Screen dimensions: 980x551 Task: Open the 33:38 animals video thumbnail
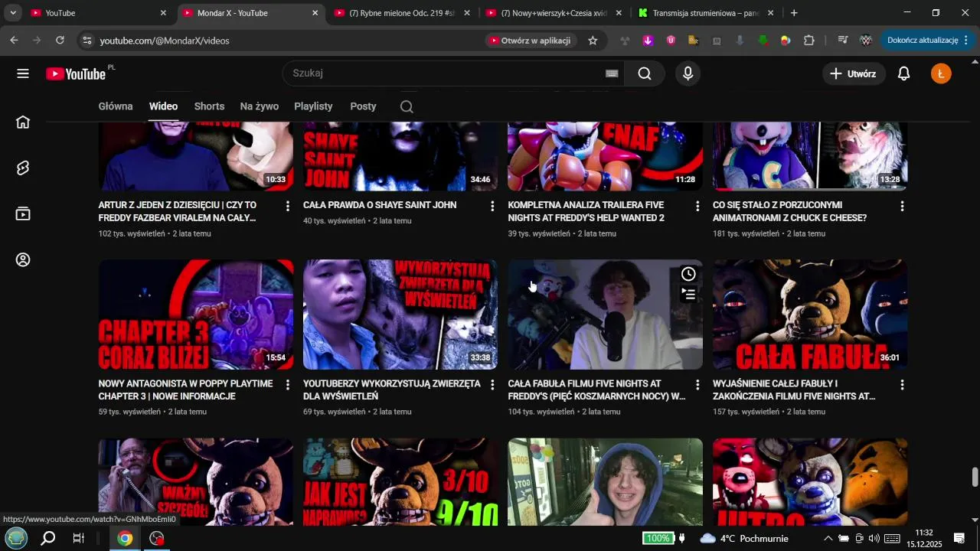tap(400, 315)
